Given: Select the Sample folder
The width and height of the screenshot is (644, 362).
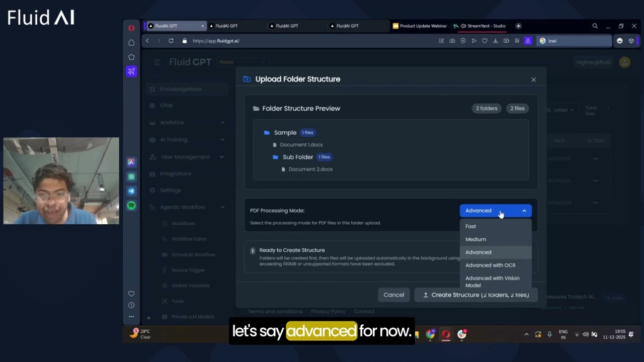Looking at the screenshot, I should [x=285, y=133].
